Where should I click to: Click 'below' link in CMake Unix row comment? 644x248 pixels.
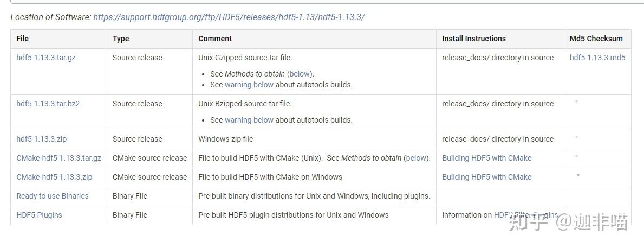point(416,158)
